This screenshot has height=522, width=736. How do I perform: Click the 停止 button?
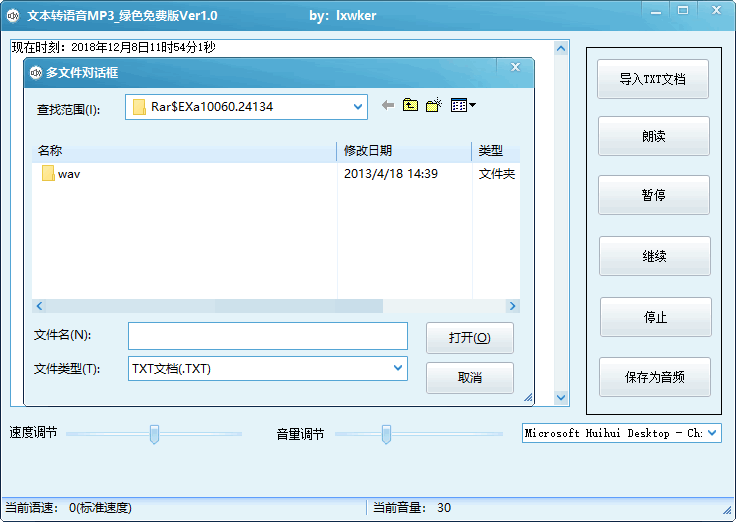[x=655, y=317]
